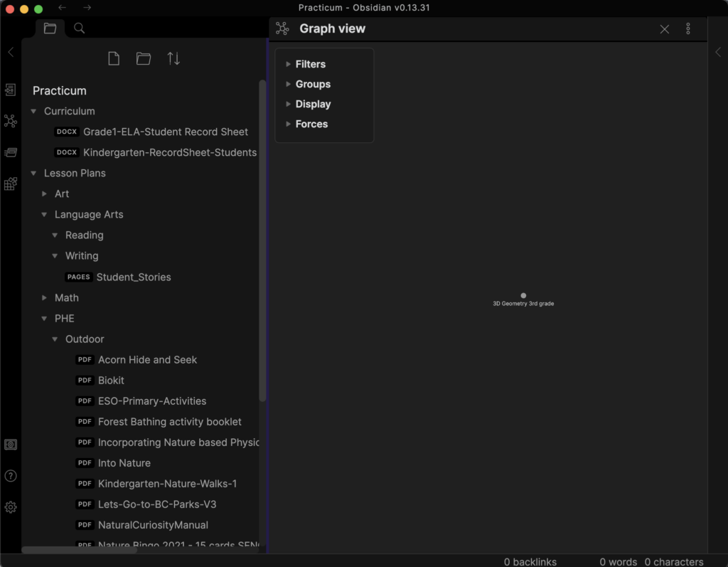Open help question mark icon
This screenshot has width=728, height=567.
click(x=11, y=476)
